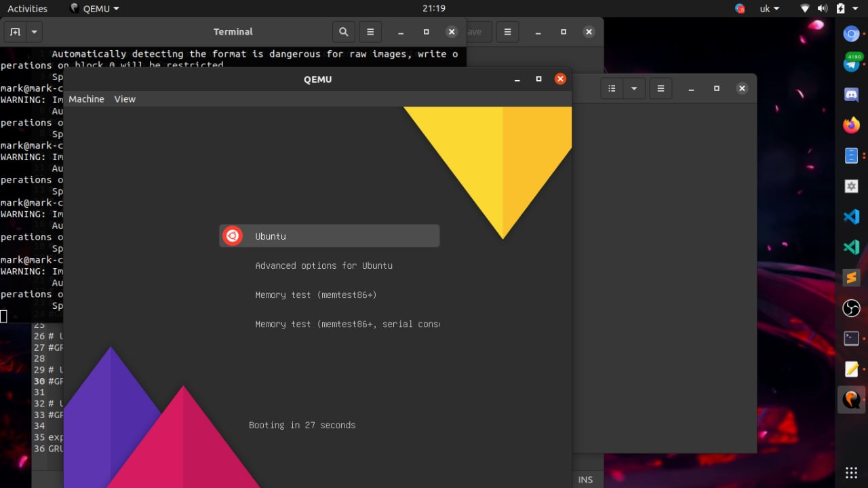This screenshot has height=488, width=868.
Task: Click the QEMU window title bar
Action: click(317, 79)
